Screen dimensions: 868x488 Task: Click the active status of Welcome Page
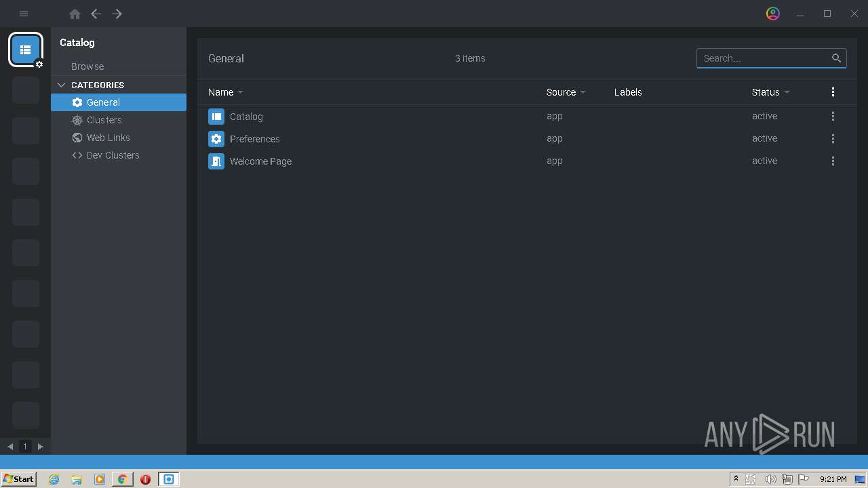tap(764, 161)
